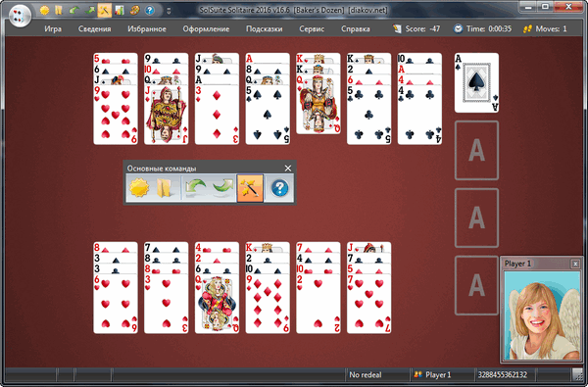This screenshot has height=387, width=588.
Task: Minimize the SolSuite window
Action: click(x=528, y=7)
